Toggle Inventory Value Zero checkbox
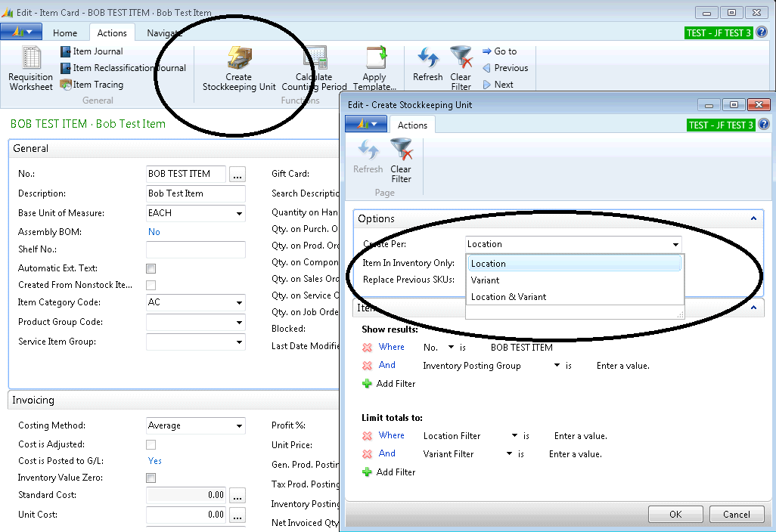The height and width of the screenshot is (532, 776). (151, 478)
